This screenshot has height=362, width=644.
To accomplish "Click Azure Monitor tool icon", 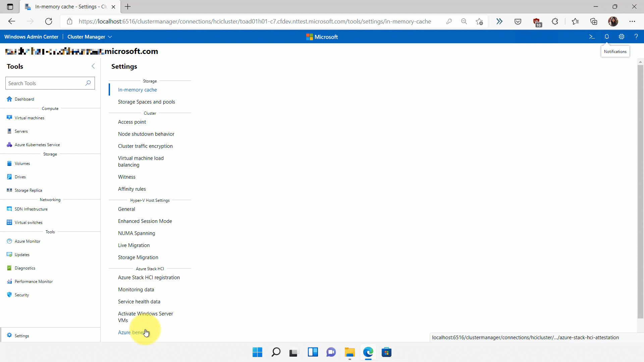I will pos(10,240).
